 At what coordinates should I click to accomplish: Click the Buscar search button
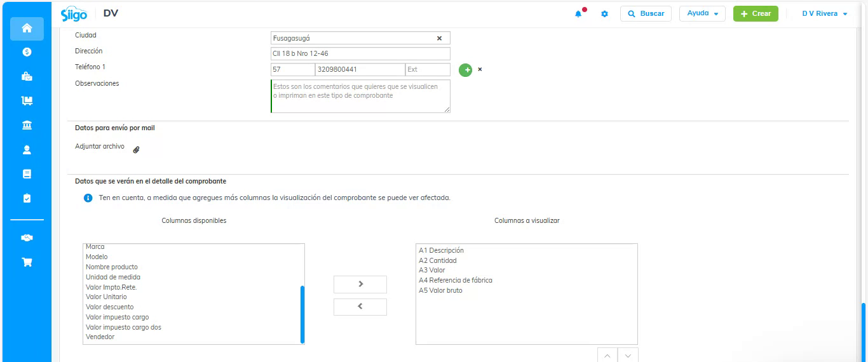click(646, 13)
